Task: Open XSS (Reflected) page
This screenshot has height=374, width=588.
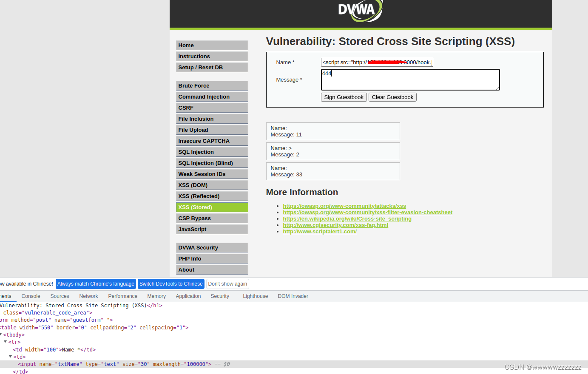Action: [212, 196]
